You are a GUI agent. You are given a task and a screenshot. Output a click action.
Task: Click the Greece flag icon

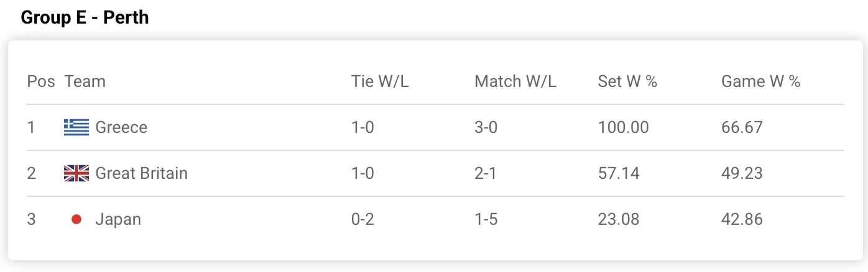(76, 127)
